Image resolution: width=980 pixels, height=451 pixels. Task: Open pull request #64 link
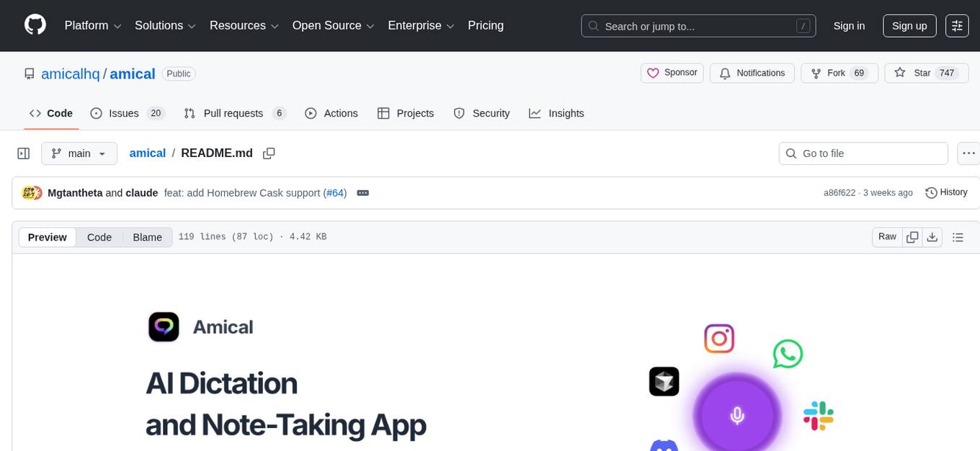(x=335, y=193)
